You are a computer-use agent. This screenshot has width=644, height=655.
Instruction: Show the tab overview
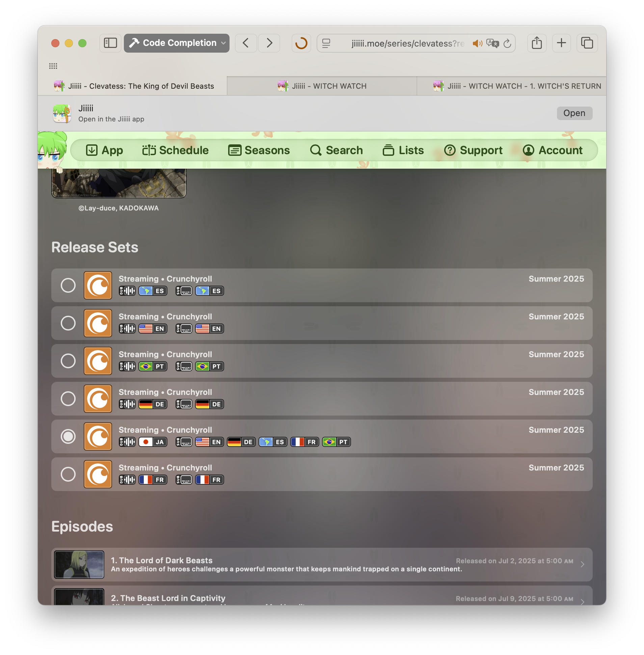587,43
